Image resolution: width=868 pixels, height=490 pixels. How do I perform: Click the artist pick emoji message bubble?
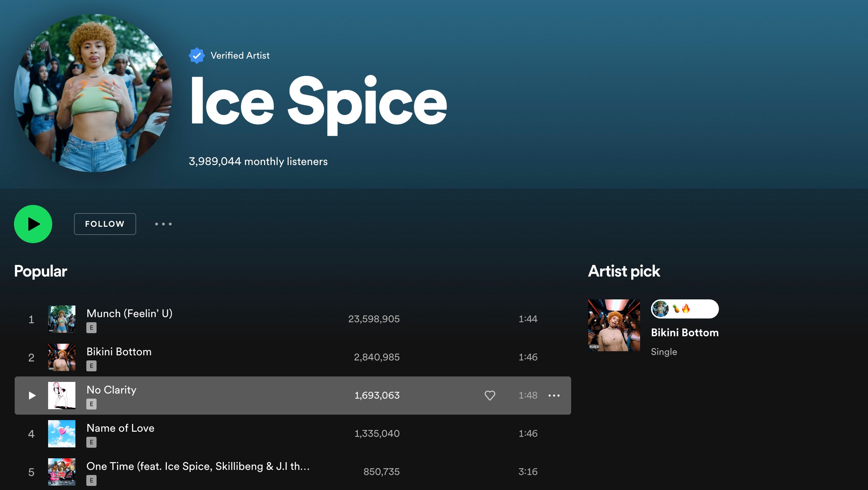(685, 309)
